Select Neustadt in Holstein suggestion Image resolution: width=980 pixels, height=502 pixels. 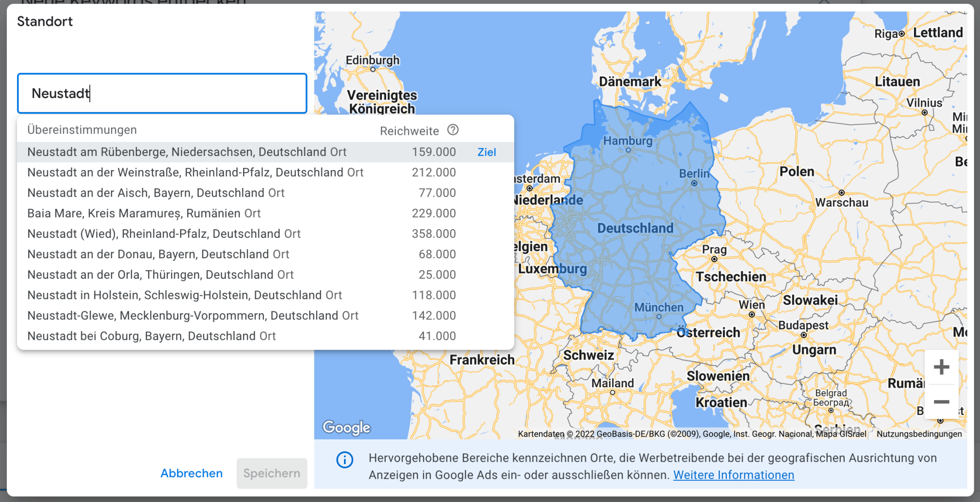coord(265,295)
